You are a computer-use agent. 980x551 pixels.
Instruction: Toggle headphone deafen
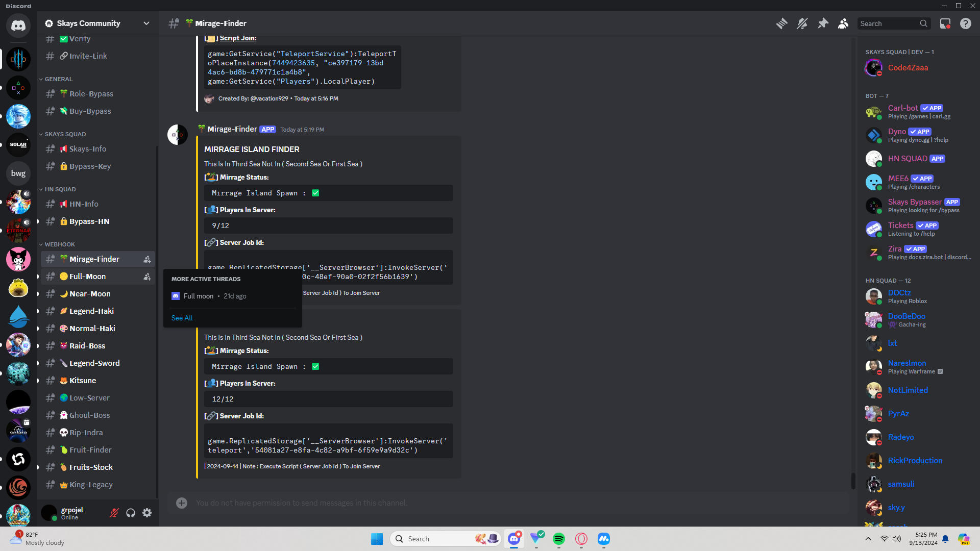coord(131,513)
